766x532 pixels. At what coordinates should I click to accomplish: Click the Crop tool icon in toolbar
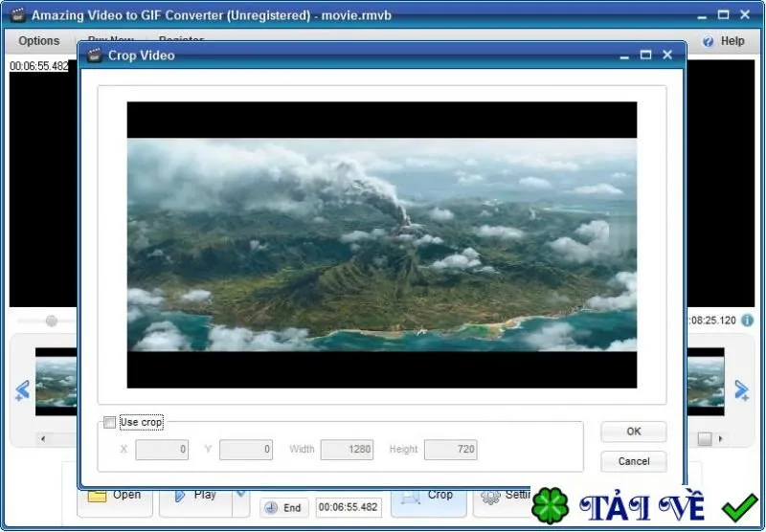411,497
